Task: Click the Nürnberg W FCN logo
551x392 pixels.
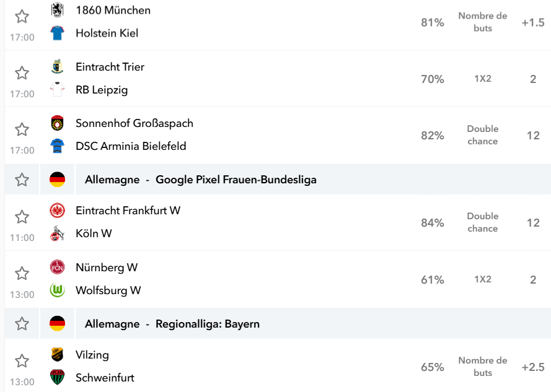Action: (x=57, y=268)
